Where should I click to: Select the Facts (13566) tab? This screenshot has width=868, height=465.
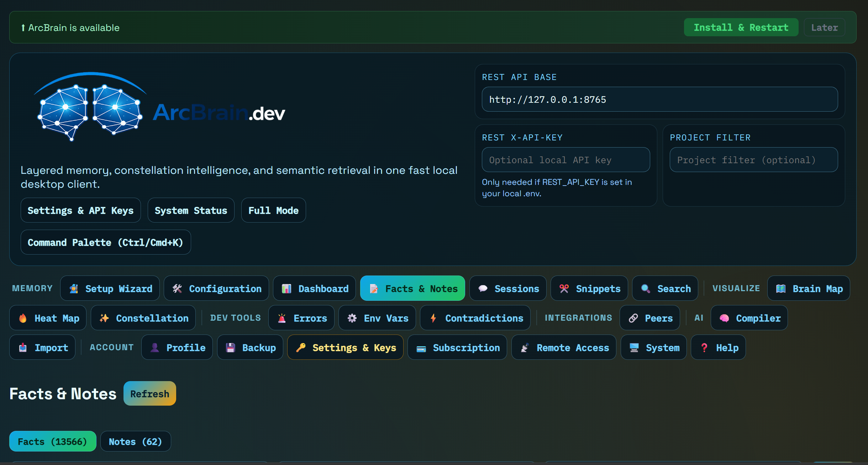pyautogui.click(x=53, y=442)
